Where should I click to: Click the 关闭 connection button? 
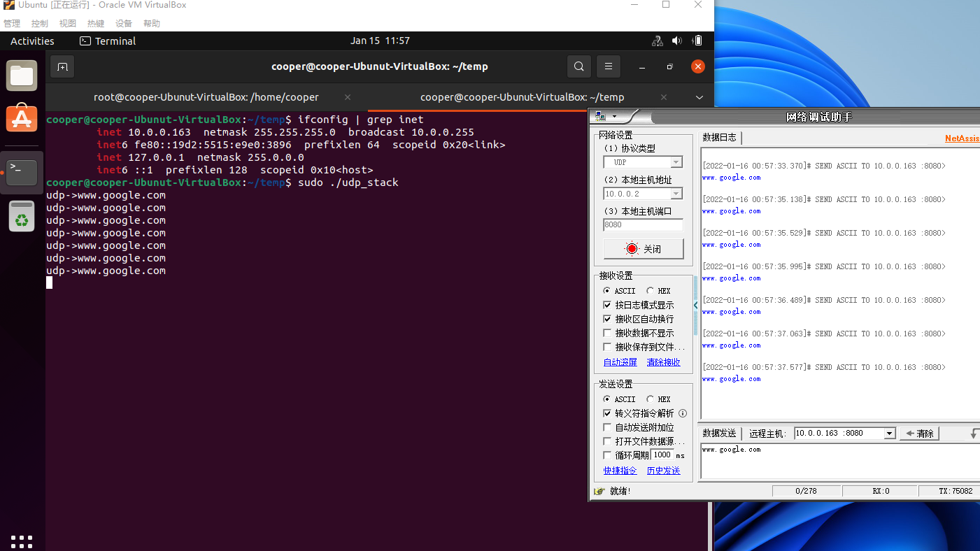tap(644, 249)
